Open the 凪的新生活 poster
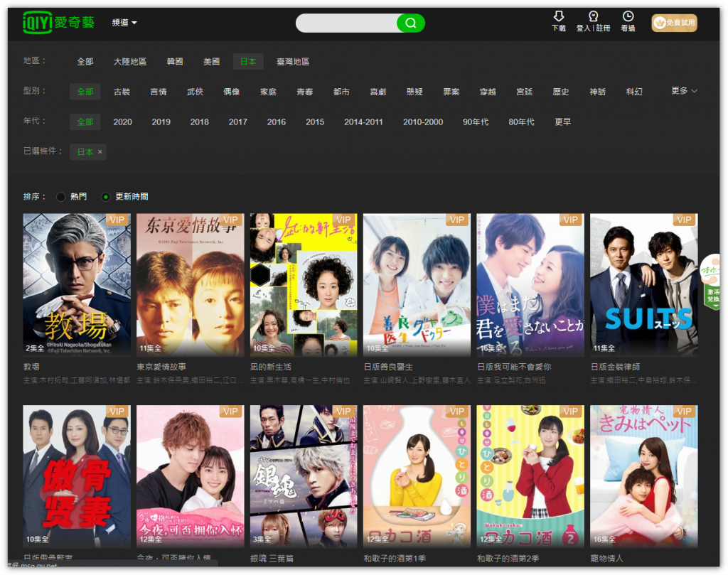This screenshot has height=575, width=728. pyautogui.click(x=304, y=285)
